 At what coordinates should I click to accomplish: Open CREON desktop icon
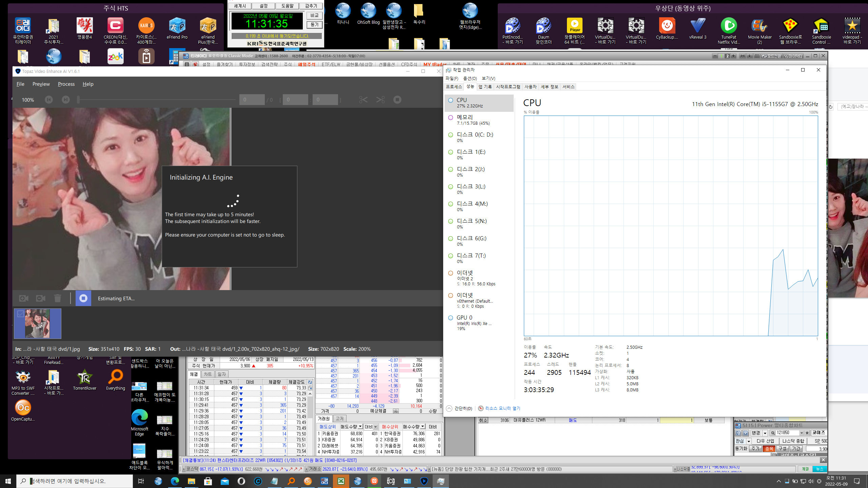115,31
